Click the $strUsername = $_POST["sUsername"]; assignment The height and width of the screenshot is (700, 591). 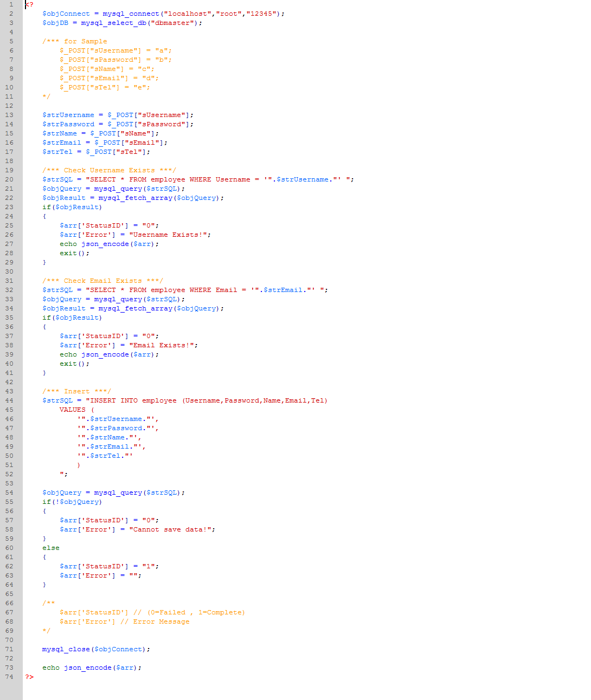(118, 115)
